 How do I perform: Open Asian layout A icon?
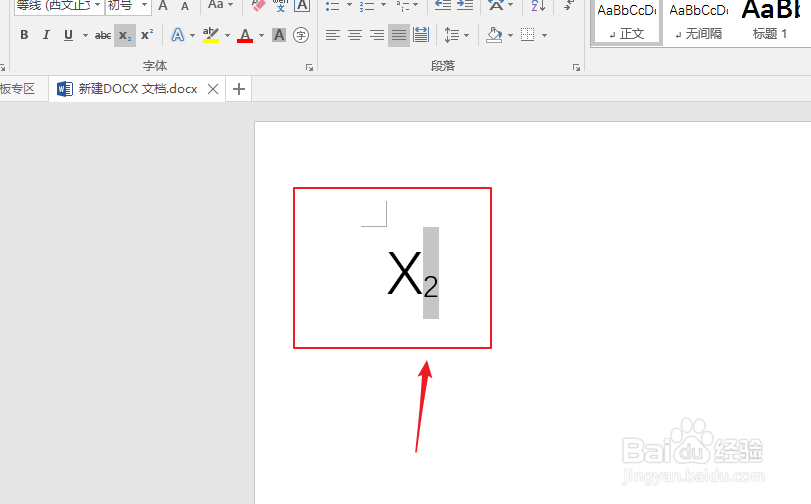click(495, 5)
